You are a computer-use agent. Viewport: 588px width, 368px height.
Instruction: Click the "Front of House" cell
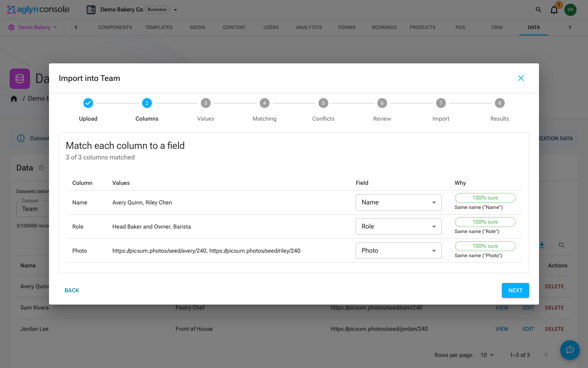coord(194,329)
